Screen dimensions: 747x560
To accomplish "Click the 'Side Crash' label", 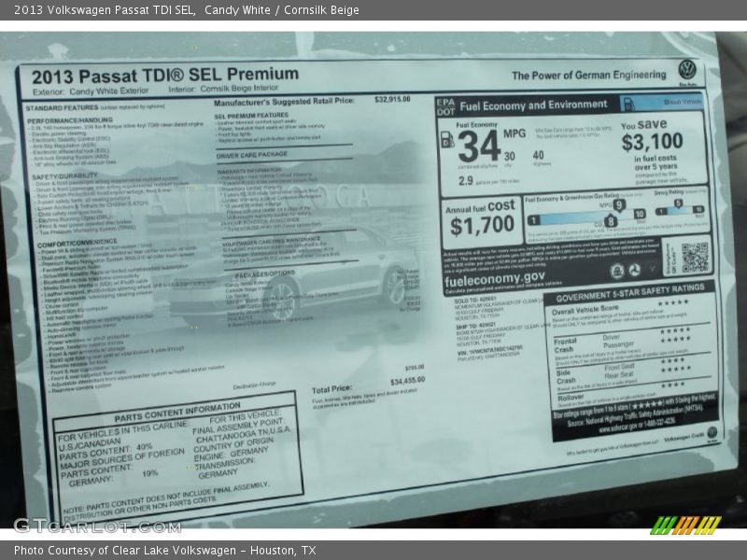I will [566, 377].
